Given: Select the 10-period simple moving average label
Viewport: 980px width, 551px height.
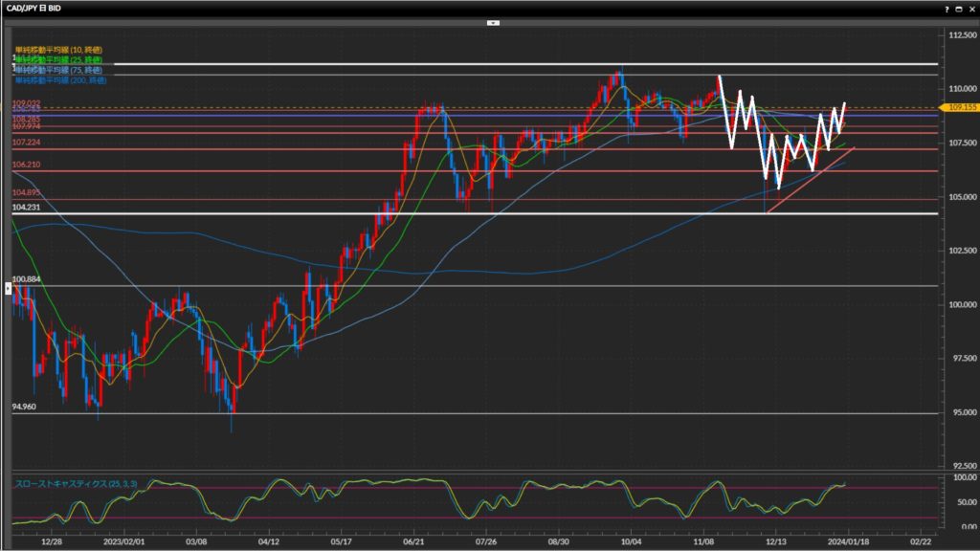Looking at the screenshot, I should pos(57,49).
